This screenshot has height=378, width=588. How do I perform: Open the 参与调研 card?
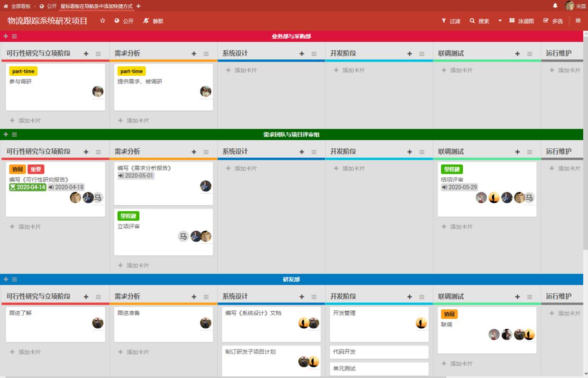(55, 87)
